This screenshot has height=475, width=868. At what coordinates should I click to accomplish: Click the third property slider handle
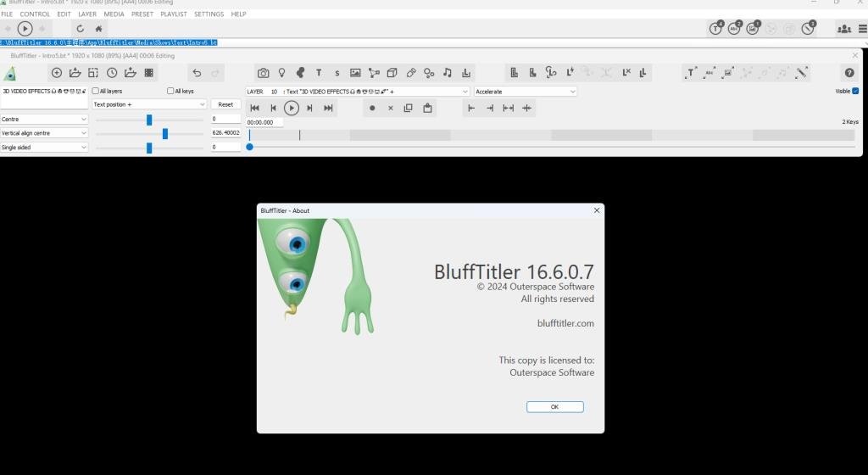point(149,148)
